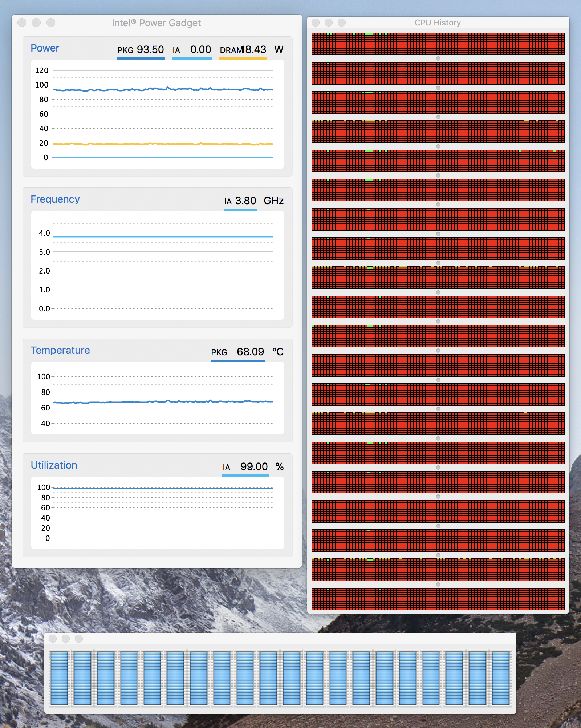
Task: Click the rightmost CPU usage bar
Action: (x=501, y=678)
